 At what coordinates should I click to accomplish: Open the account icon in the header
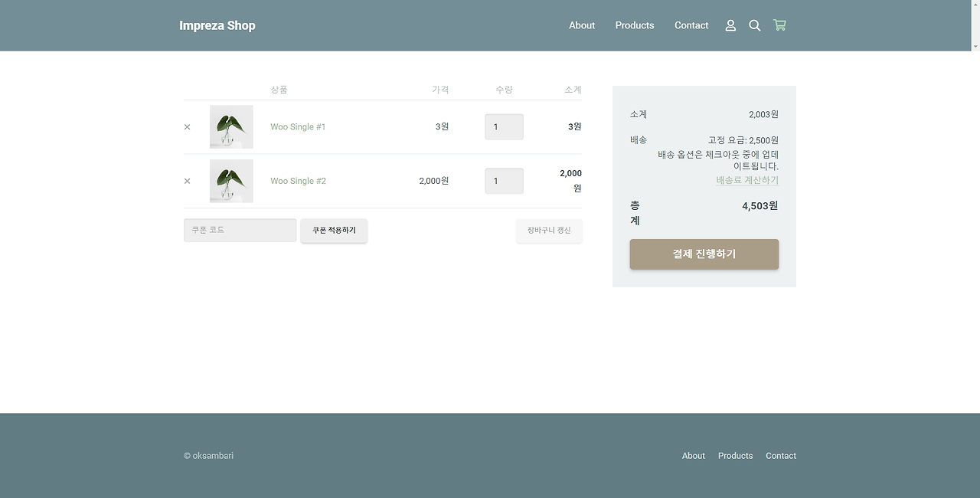[x=730, y=25]
